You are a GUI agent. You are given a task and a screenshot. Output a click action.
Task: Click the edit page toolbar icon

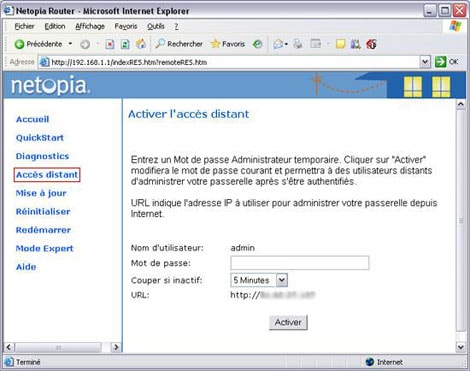(315, 44)
